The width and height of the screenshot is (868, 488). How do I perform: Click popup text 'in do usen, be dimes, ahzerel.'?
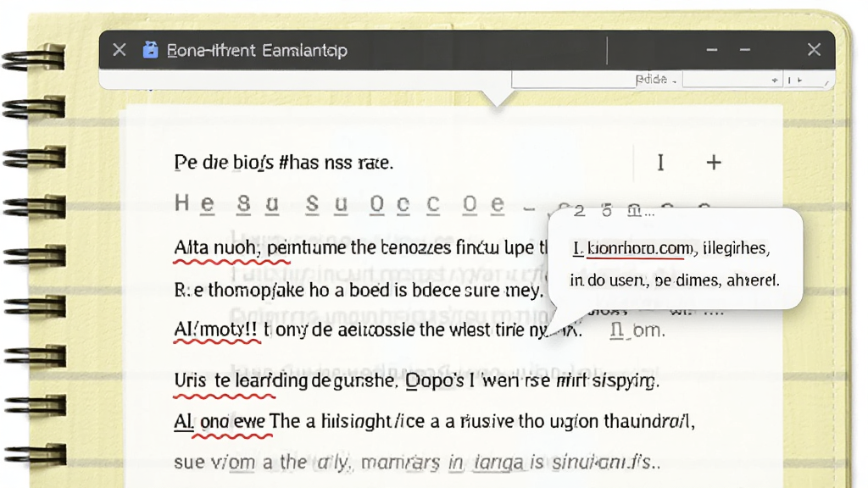point(674,280)
